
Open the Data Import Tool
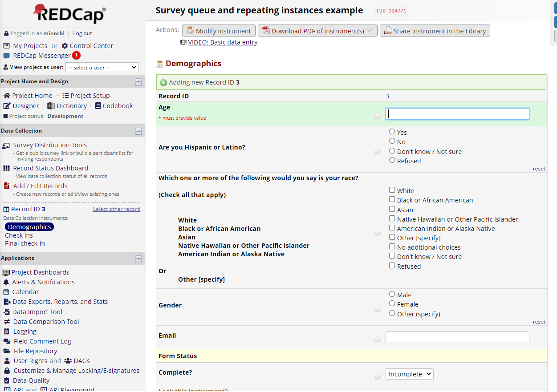(x=37, y=311)
